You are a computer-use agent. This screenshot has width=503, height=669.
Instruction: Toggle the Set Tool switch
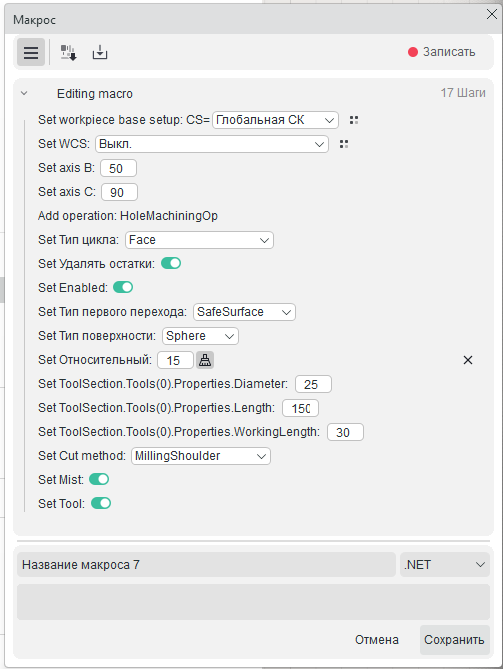tap(101, 503)
